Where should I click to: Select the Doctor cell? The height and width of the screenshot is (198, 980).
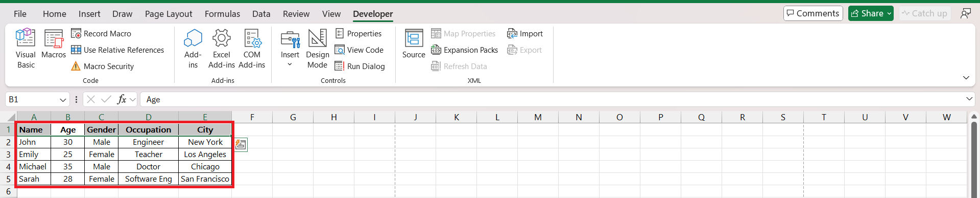point(149,167)
